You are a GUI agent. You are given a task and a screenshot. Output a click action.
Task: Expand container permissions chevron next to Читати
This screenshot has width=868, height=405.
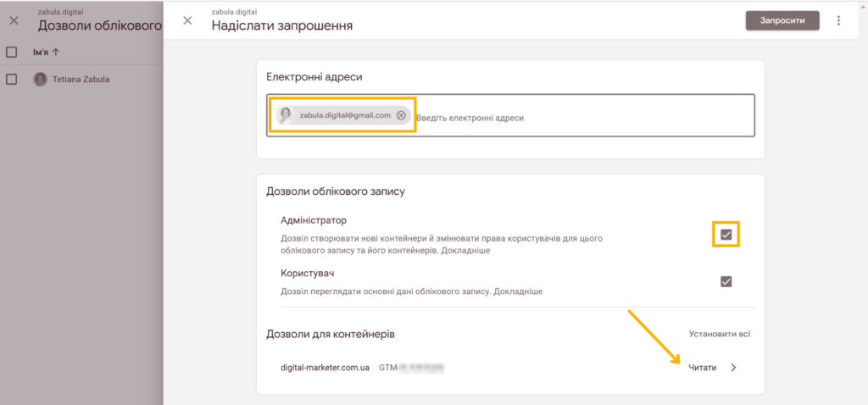coord(733,368)
